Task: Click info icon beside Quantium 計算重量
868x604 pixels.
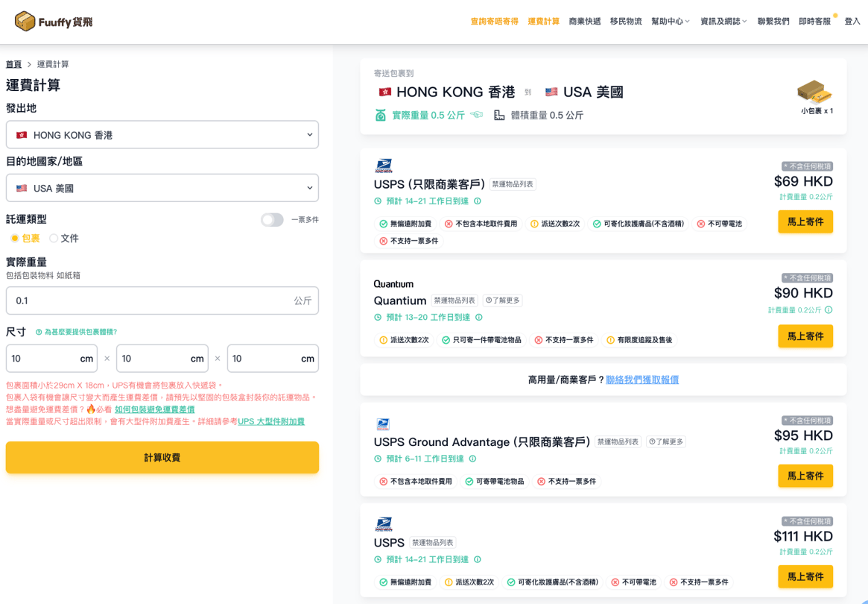Action: [x=829, y=310]
